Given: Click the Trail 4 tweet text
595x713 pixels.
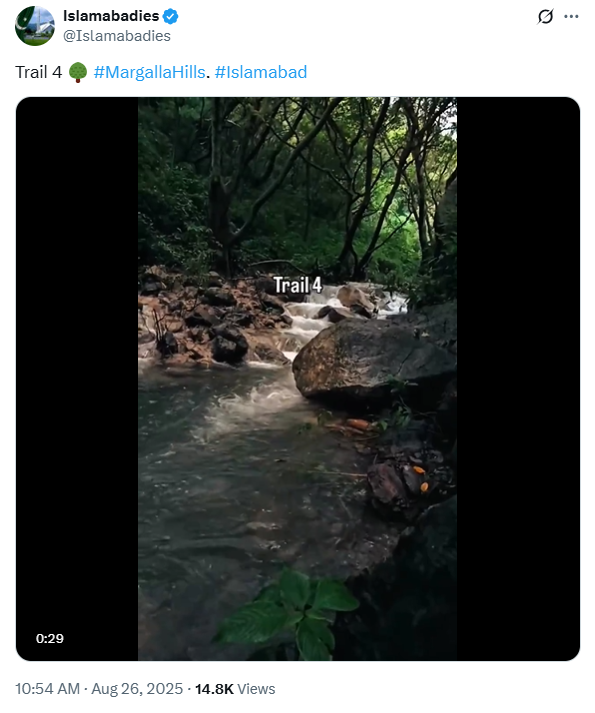Looking at the screenshot, I should point(39,72).
